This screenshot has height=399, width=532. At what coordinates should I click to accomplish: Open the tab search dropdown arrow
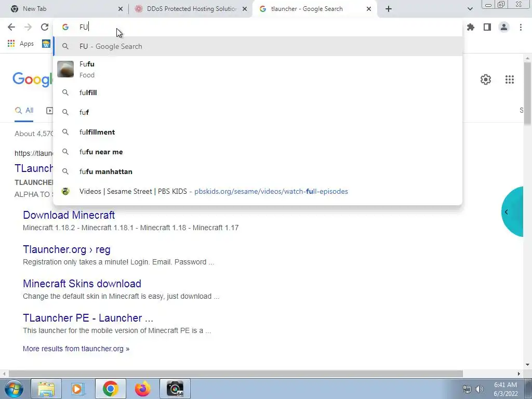(x=470, y=9)
